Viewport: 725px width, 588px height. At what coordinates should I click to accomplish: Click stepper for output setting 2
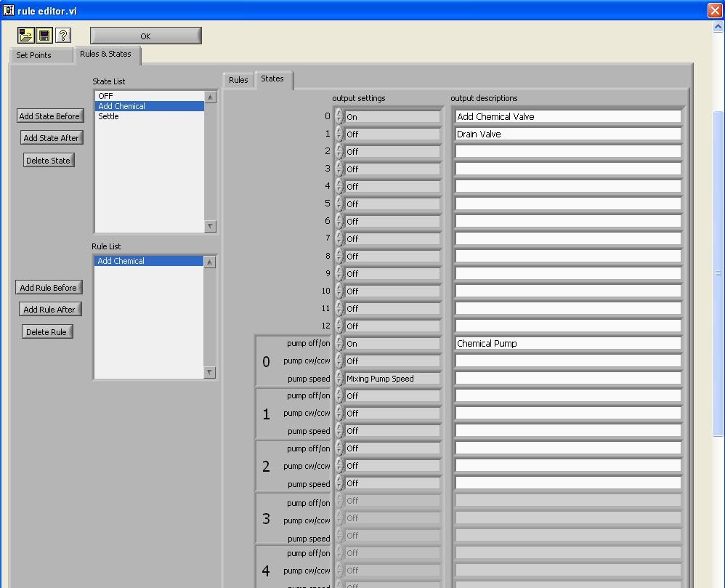[339, 151]
